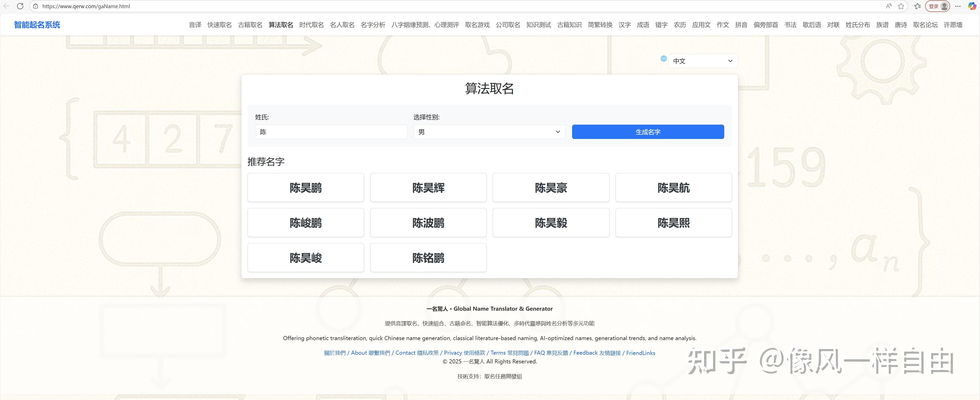Click the browser back arrow
This screenshot has width=980, height=400.
coord(6,6)
